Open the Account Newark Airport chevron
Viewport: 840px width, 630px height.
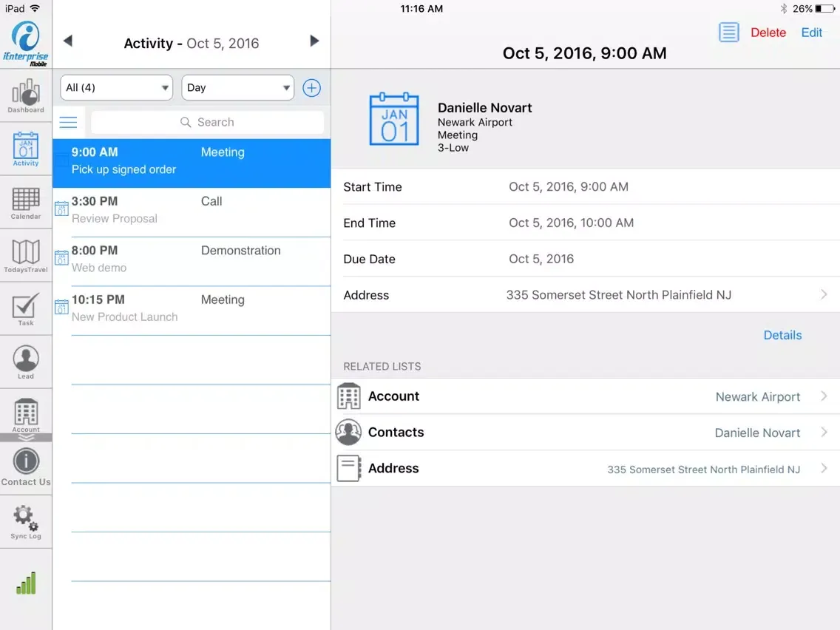click(x=824, y=396)
